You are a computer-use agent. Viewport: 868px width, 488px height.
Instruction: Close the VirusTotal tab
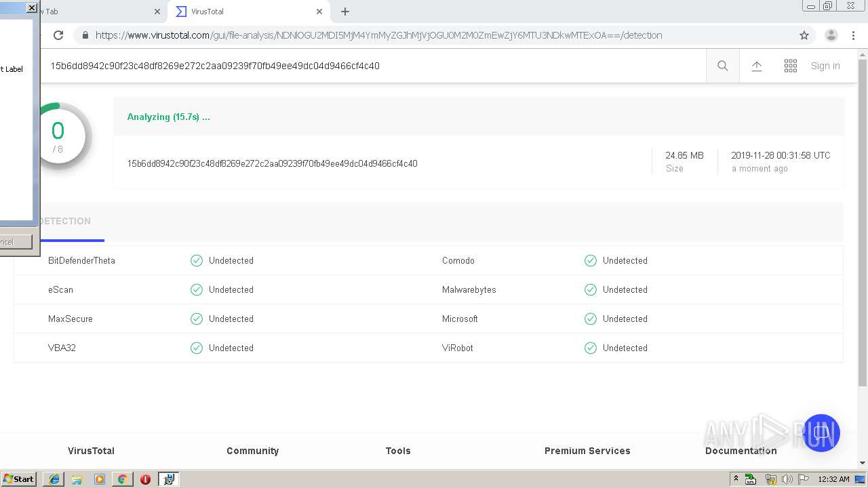click(x=319, y=12)
